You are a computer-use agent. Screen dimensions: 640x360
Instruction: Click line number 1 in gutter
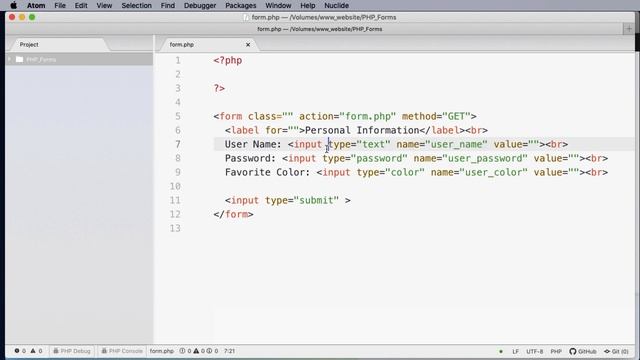coord(178,60)
